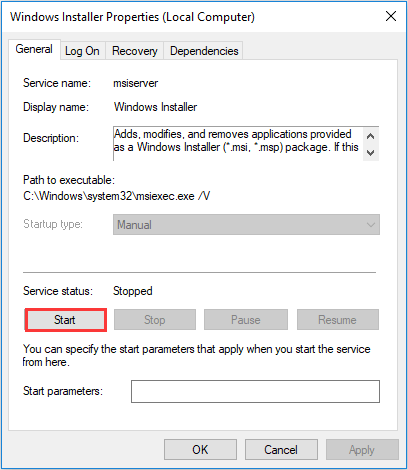Start the Windows Installer service
Image resolution: width=408 pixels, height=470 pixels.
click(66, 320)
